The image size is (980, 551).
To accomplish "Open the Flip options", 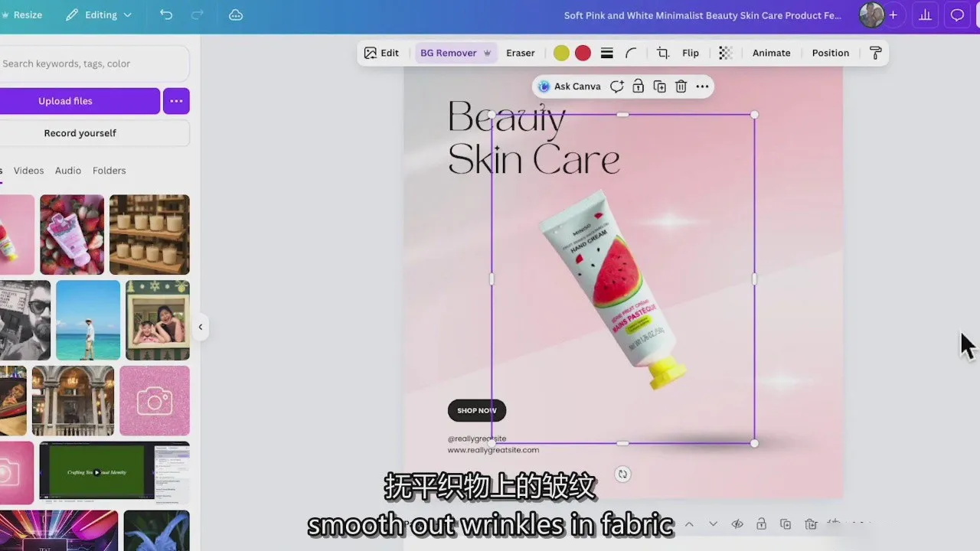I will pos(691,53).
